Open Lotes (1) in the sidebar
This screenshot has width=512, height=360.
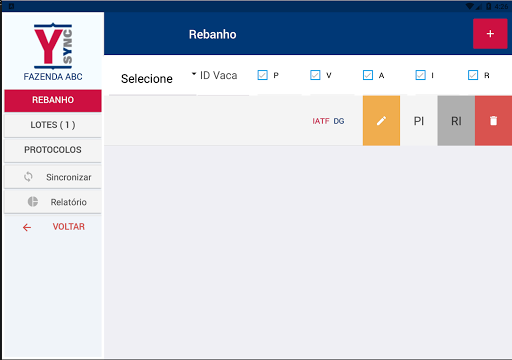click(53, 125)
